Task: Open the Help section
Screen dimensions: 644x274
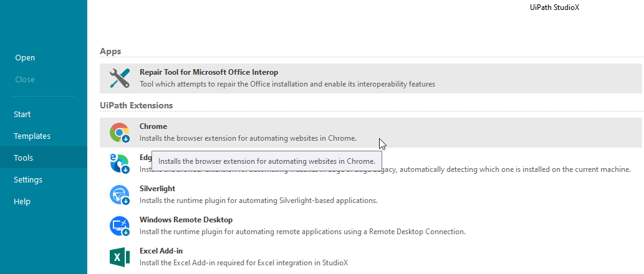Action: point(22,202)
